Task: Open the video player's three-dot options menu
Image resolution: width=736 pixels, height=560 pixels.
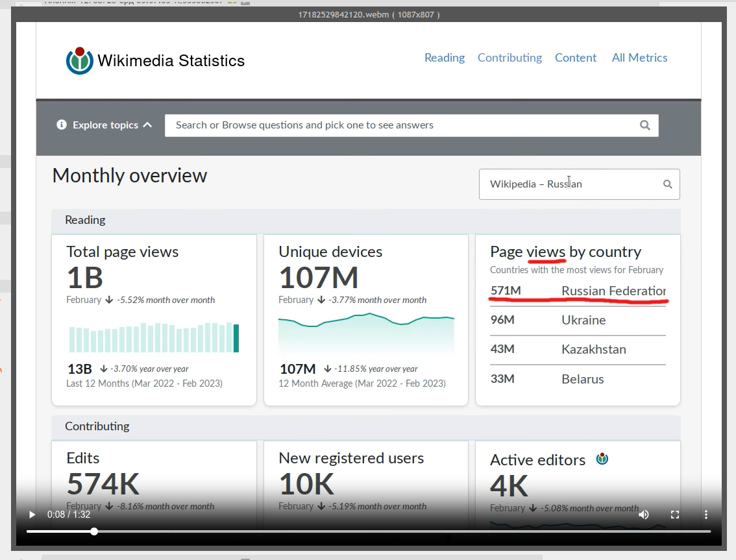Action: coord(706,515)
